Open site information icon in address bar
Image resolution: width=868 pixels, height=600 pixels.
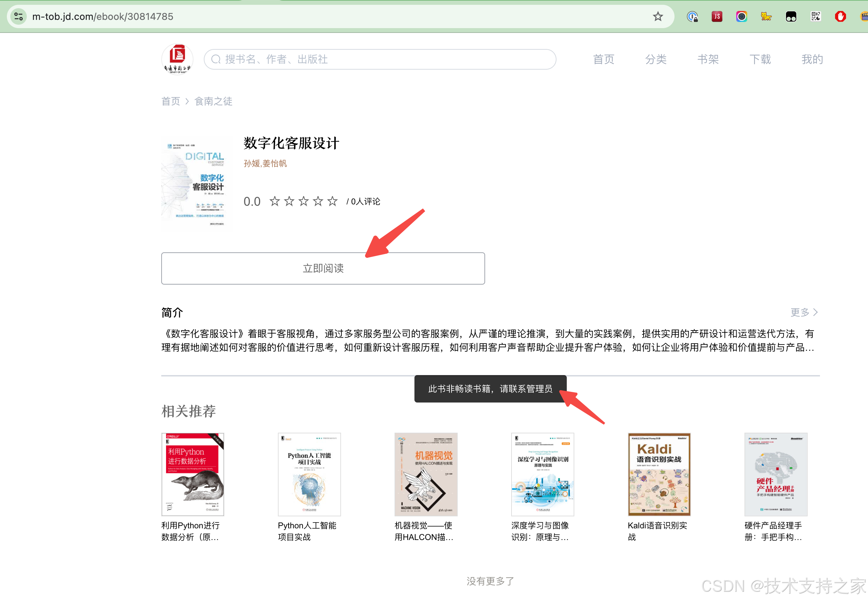19,16
